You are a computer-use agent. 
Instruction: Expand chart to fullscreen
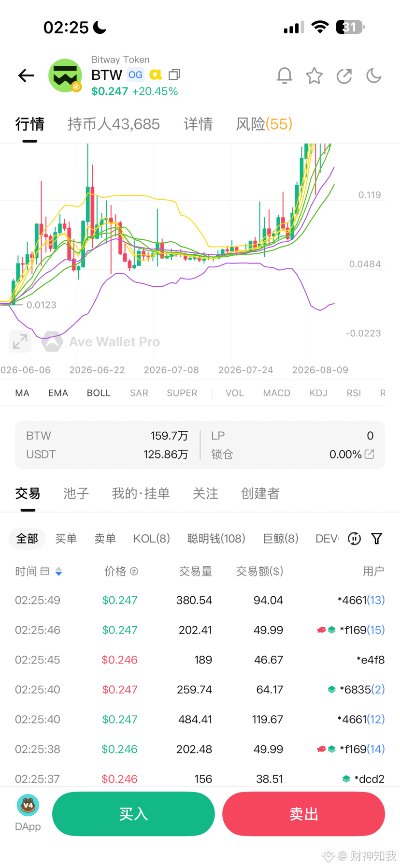coord(20,341)
